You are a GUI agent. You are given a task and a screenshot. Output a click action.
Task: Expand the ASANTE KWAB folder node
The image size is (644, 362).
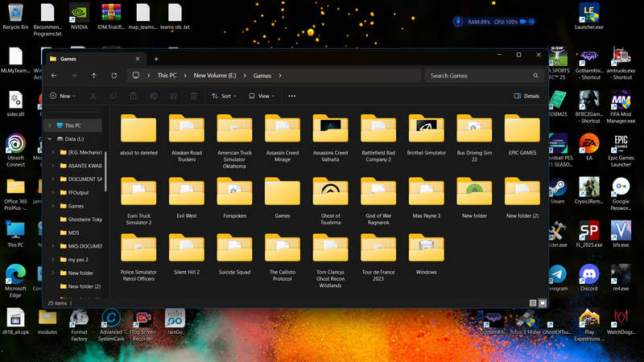[x=53, y=166]
